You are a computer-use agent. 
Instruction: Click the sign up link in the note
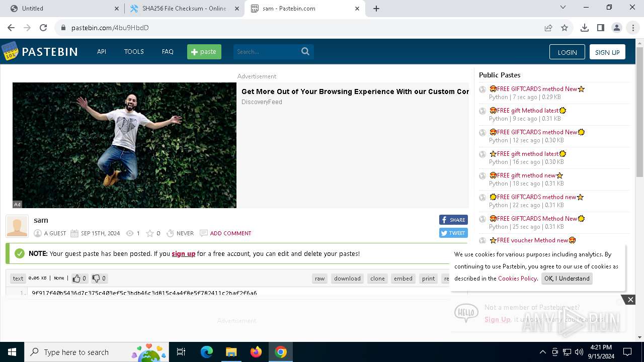183,253
